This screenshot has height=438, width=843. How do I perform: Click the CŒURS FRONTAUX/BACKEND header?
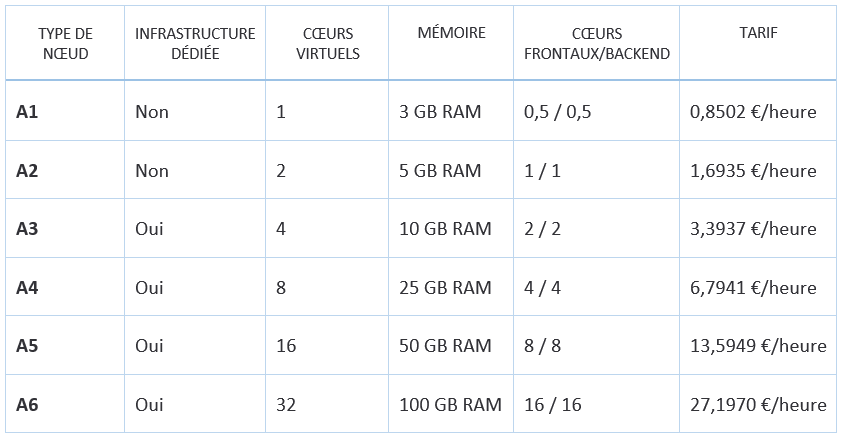(x=597, y=43)
